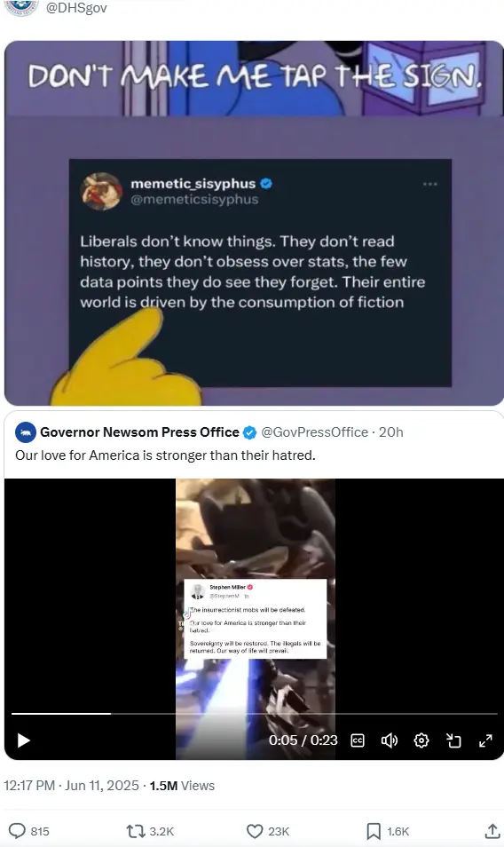The image size is (504, 847).
Task: Open DHS profile avatar
Action: click(x=21, y=8)
